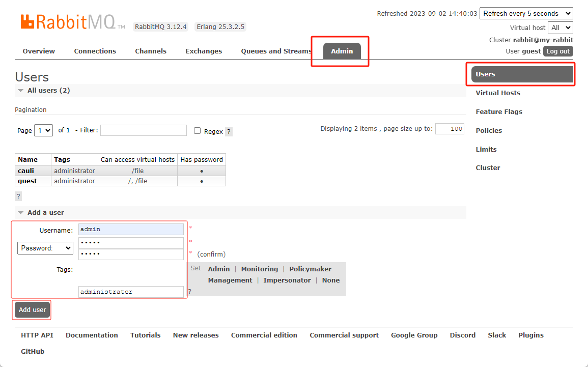588x367 pixels.
Task: Open the Plugins footer link
Action: (531, 335)
